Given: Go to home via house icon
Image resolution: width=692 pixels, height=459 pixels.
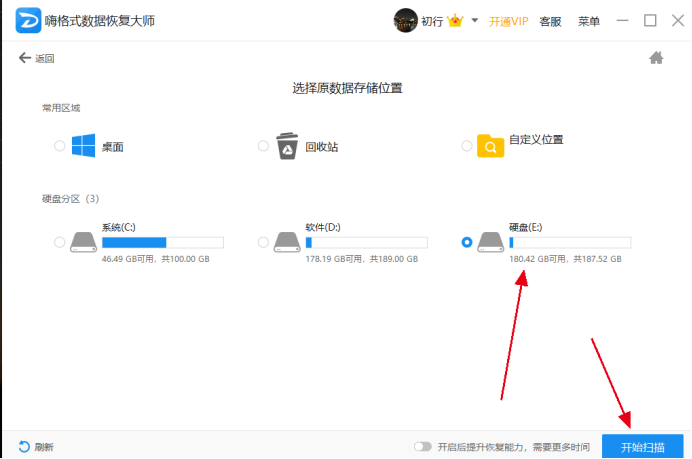Looking at the screenshot, I should tap(657, 58).
